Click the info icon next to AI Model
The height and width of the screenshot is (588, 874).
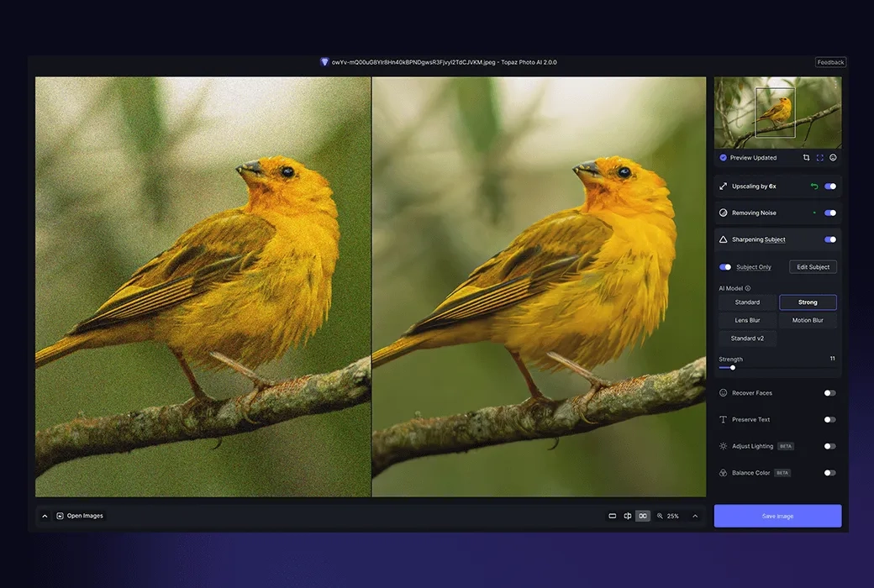click(x=747, y=288)
